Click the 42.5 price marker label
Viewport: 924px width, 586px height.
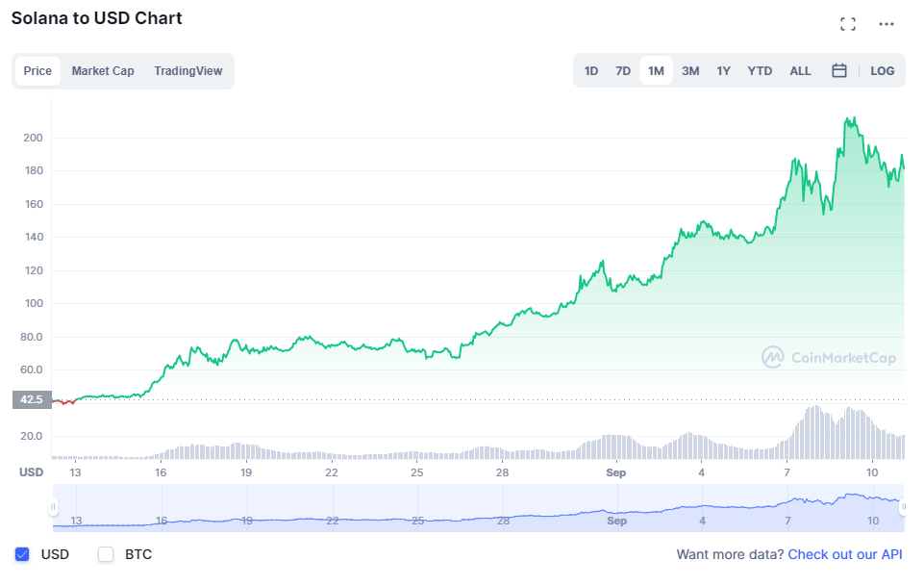(x=32, y=399)
